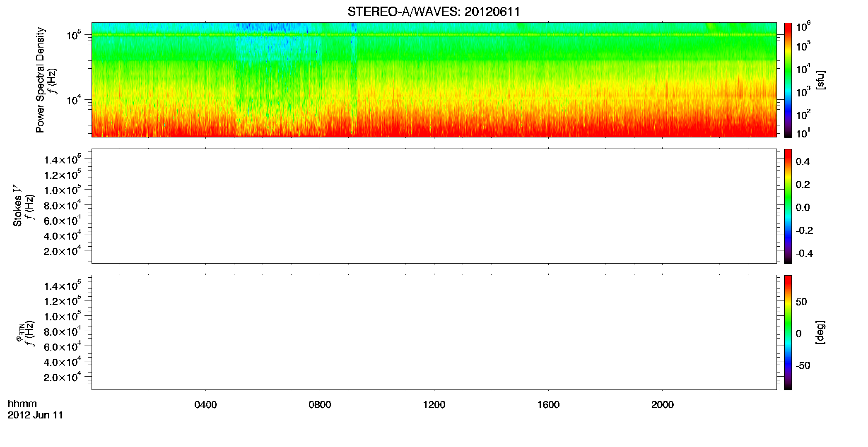Click the 10^1 label on the sfu color bar
The image size is (868, 447).
(x=803, y=133)
